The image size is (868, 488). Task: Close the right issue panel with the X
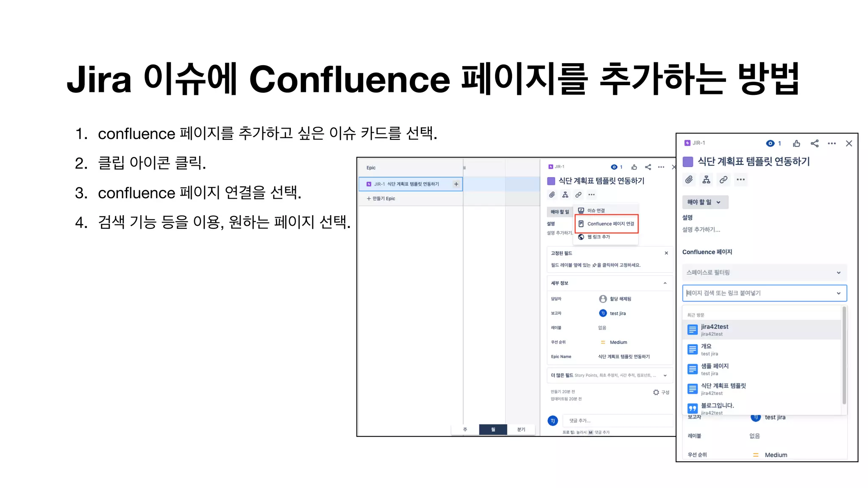point(849,143)
